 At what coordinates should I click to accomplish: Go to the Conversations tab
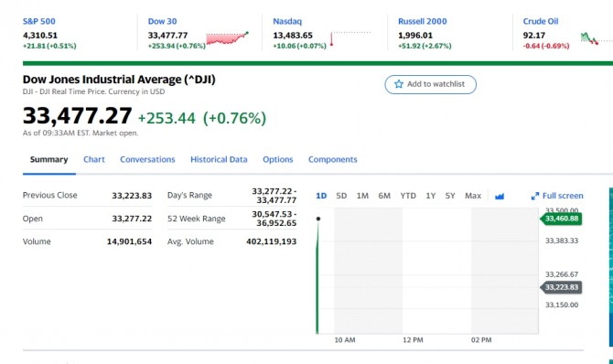(147, 159)
